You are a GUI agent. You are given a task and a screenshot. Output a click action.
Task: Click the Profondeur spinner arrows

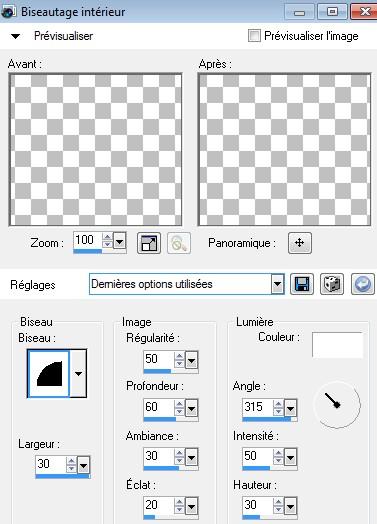[179, 408]
